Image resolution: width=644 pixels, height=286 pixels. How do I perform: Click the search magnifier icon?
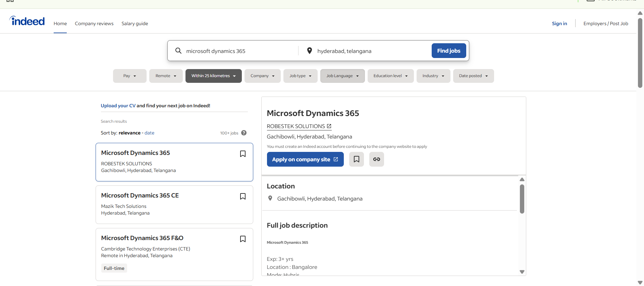[178, 51]
